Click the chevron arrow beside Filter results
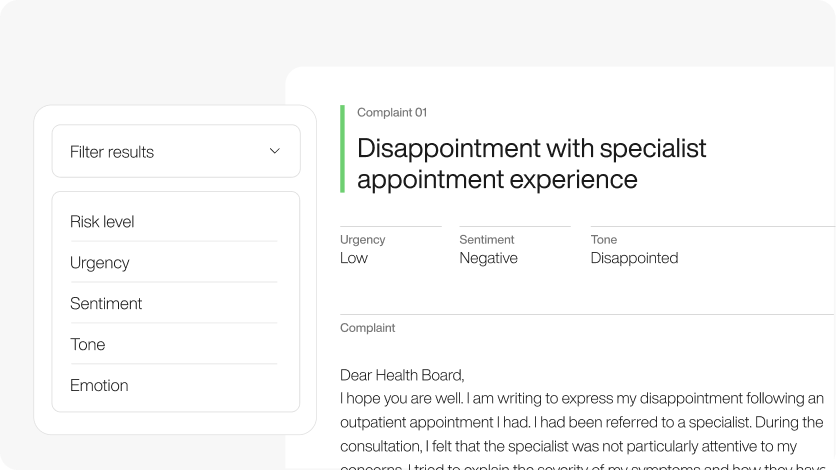The height and width of the screenshot is (470, 836). (275, 151)
